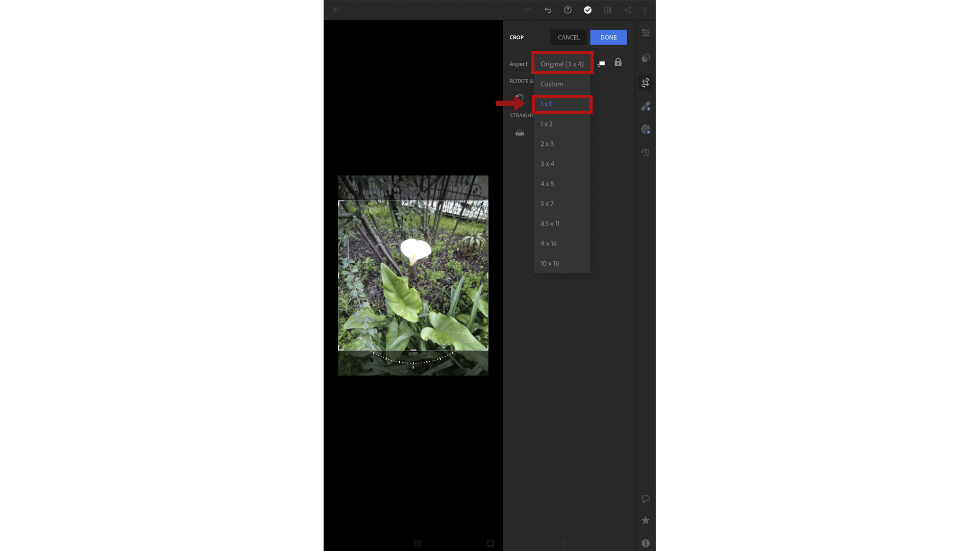Screen dimensions: 980x551
Task: Open the Presets overlapping circles icon
Action: coord(646,58)
